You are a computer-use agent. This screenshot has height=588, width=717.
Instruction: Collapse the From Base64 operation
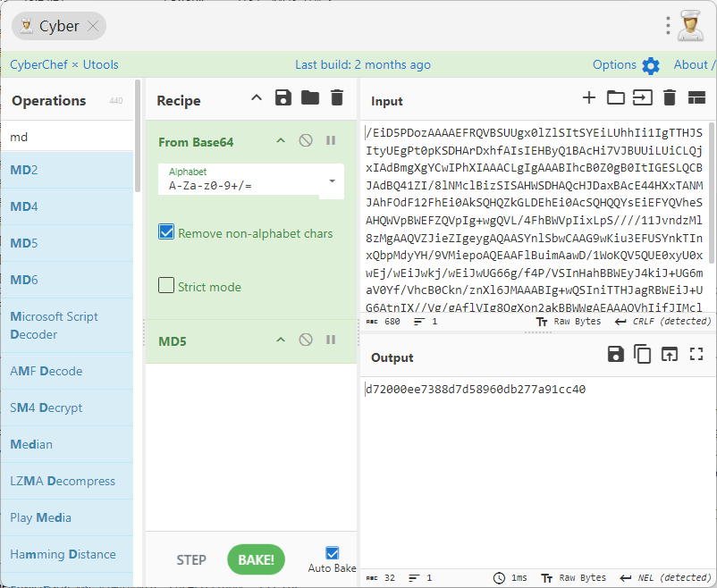tap(281, 141)
